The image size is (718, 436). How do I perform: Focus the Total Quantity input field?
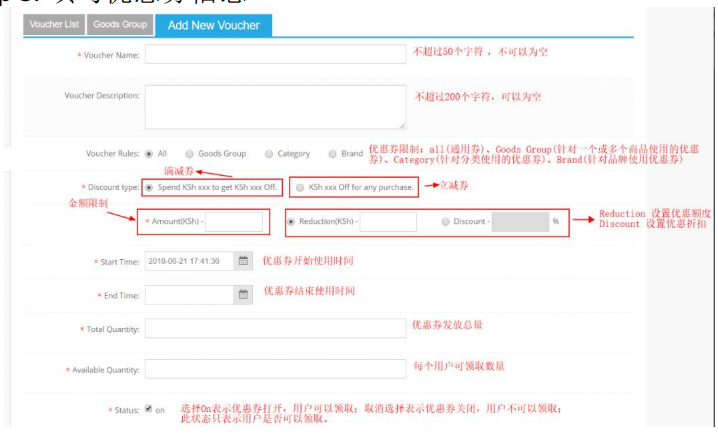[275, 328]
